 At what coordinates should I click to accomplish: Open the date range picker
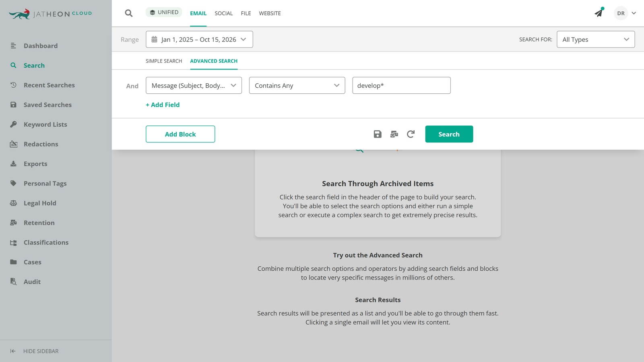pyautogui.click(x=199, y=39)
